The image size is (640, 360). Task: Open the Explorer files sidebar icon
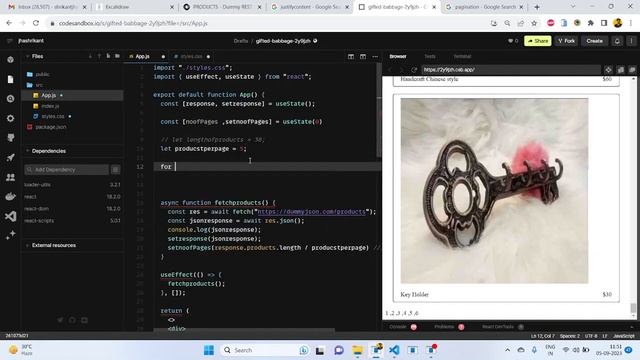pos(11,79)
